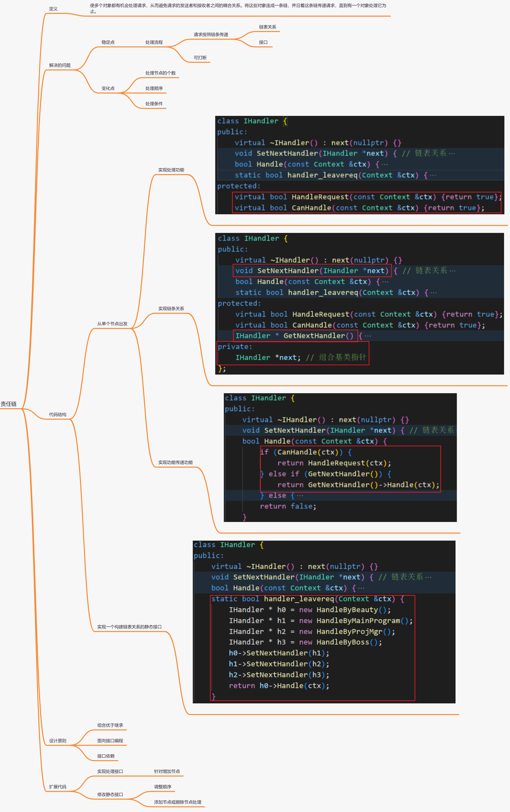Click 'IHandler *next; // 组合基类指针' line in the code image
The width and height of the screenshot is (510, 812).
(x=301, y=357)
